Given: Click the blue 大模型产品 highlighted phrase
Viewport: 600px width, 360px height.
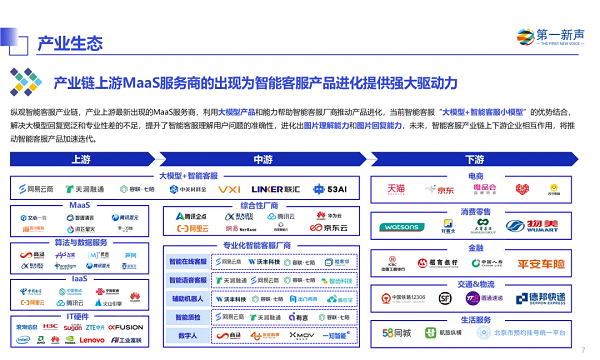Looking at the screenshot, I should click(236, 112).
